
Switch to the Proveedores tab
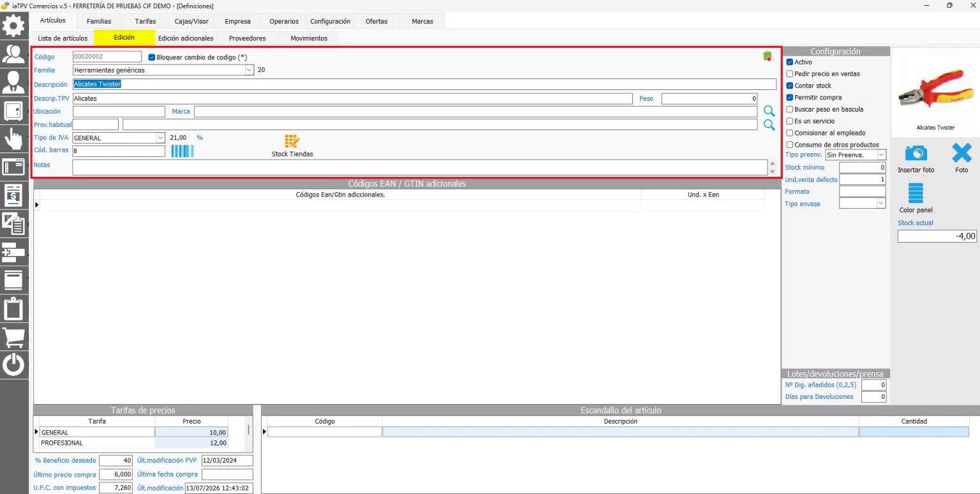click(x=248, y=38)
